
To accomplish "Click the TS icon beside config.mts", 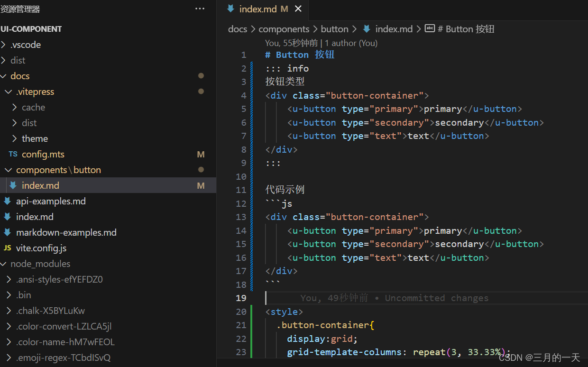I will [13, 154].
